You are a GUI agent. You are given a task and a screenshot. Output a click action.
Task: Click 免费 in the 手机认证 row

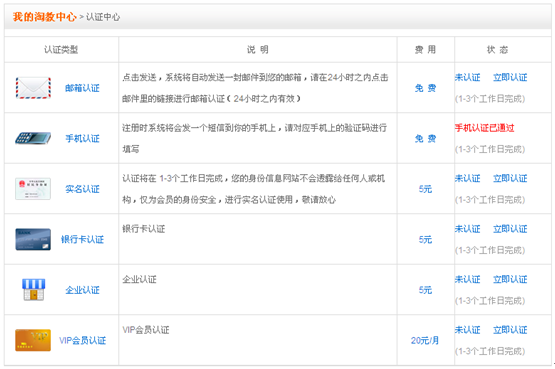425,139
